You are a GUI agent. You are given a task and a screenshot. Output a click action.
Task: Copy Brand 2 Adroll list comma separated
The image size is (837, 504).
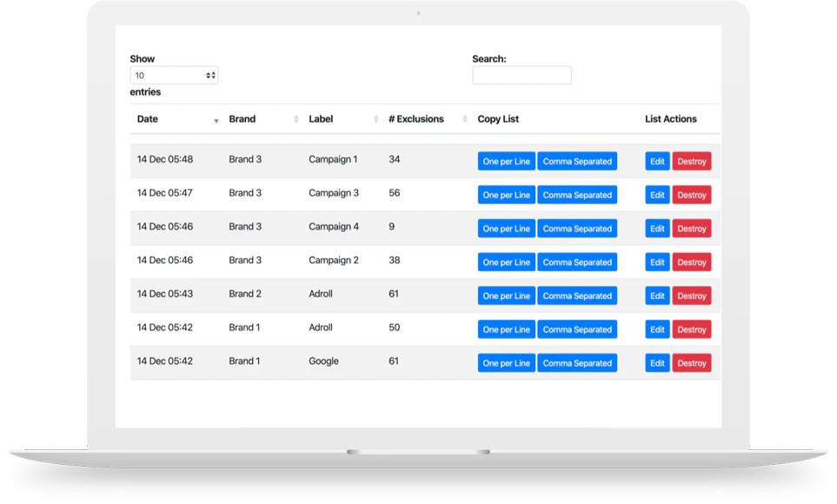(577, 295)
